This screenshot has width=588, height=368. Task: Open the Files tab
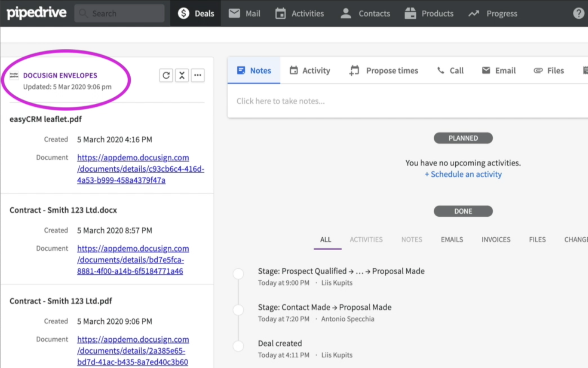(549, 70)
